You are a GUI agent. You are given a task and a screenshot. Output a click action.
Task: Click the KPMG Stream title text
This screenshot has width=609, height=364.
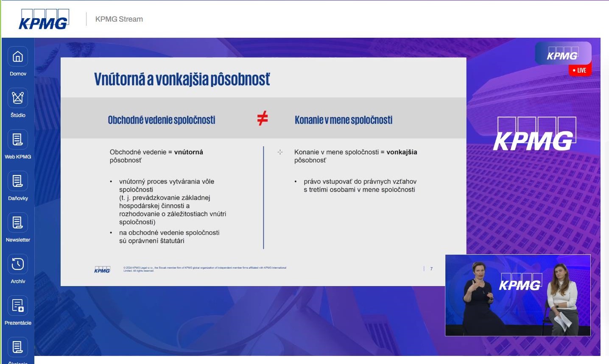click(119, 19)
